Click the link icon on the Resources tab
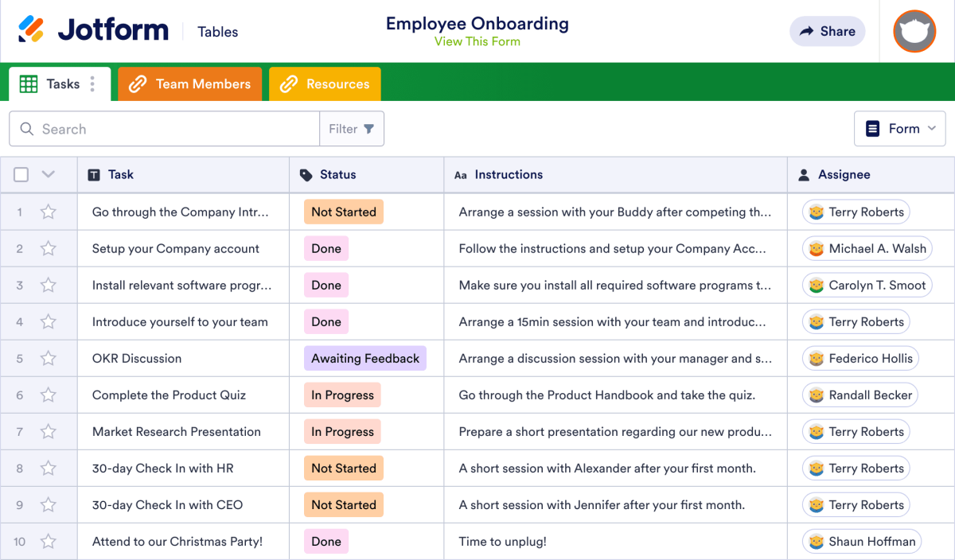The height and width of the screenshot is (560, 955). [x=288, y=84]
